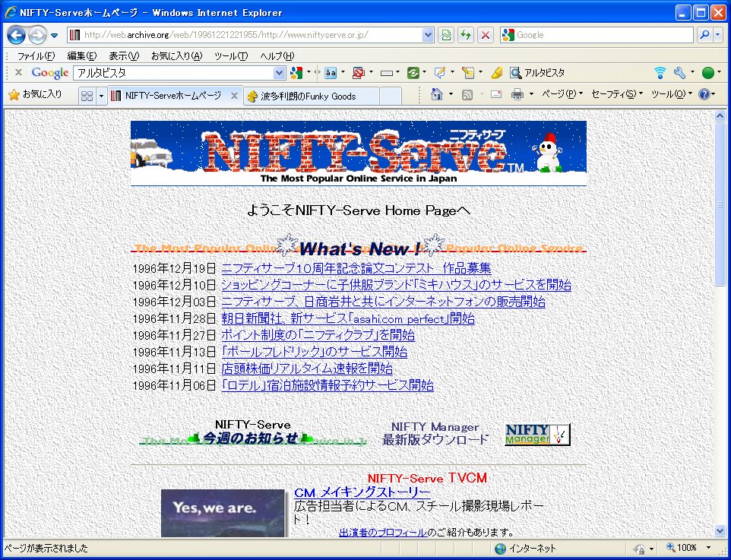Click the Quick Tabs grid icon
This screenshot has width=731, height=560.
(87, 96)
